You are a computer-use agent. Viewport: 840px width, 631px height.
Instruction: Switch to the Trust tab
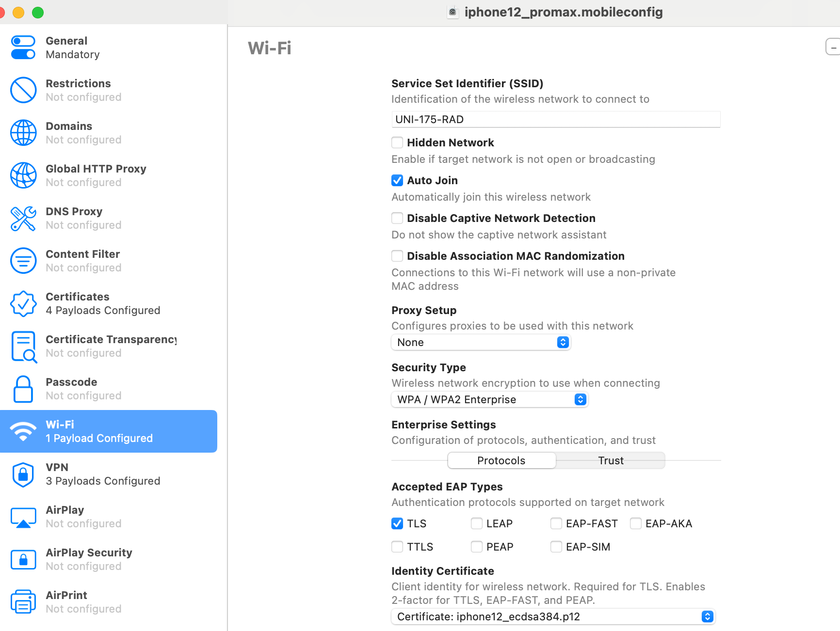(x=611, y=460)
